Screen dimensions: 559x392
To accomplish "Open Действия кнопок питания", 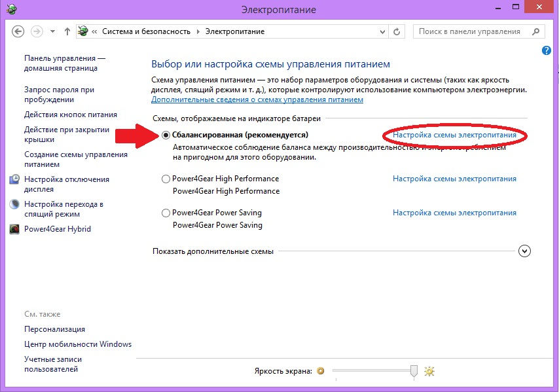I will coord(71,115).
